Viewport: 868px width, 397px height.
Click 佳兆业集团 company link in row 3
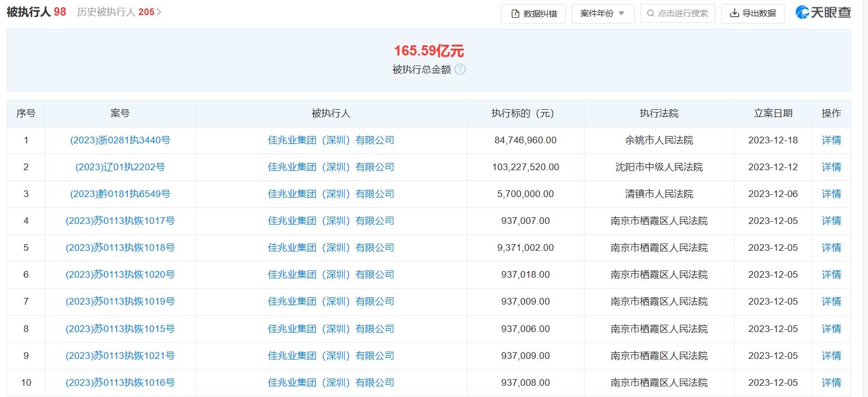[x=331, y=194]
